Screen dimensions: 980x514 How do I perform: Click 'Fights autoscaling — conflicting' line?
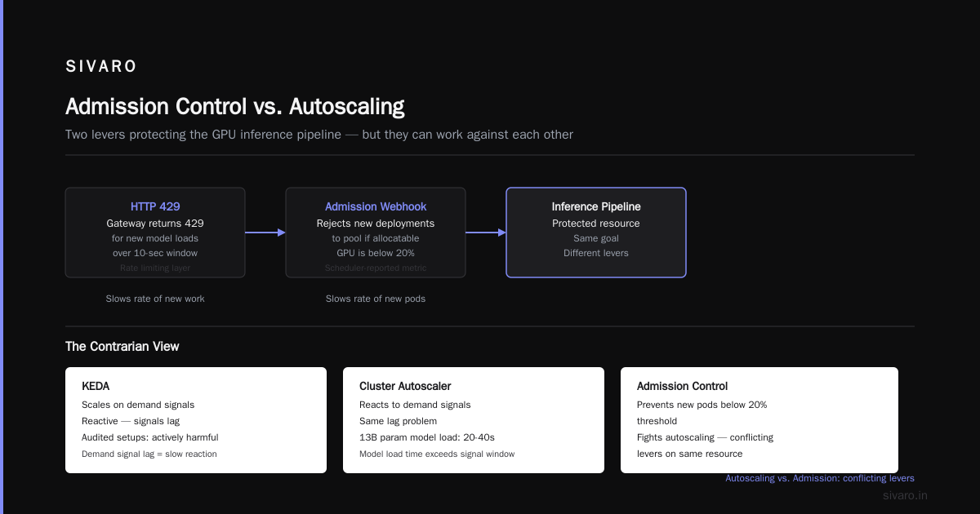point(705,437)
